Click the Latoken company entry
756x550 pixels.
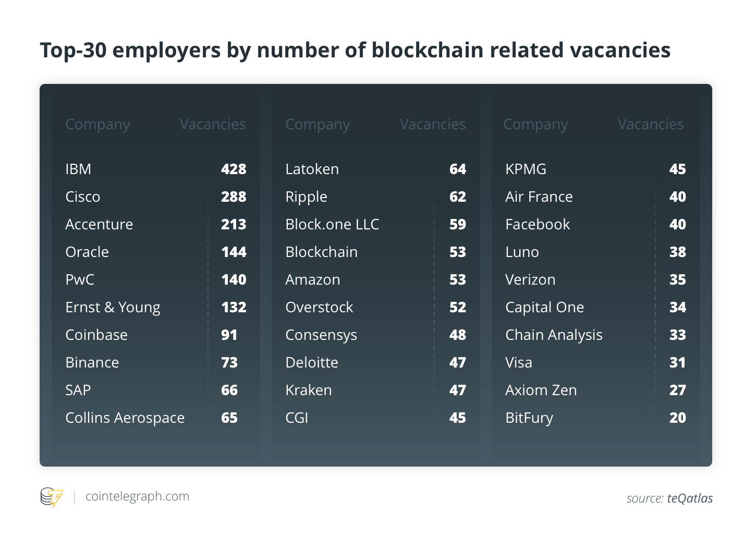(x=312, y=169)
